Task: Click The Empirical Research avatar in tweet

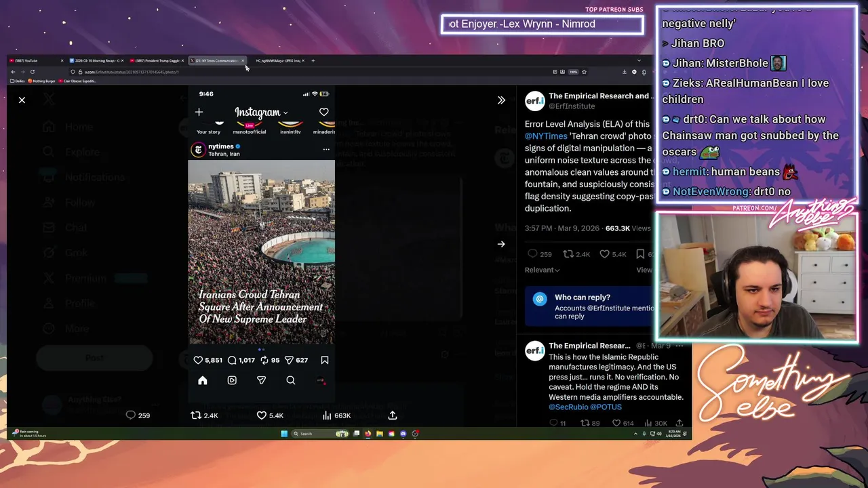Action: click(534, 101)
